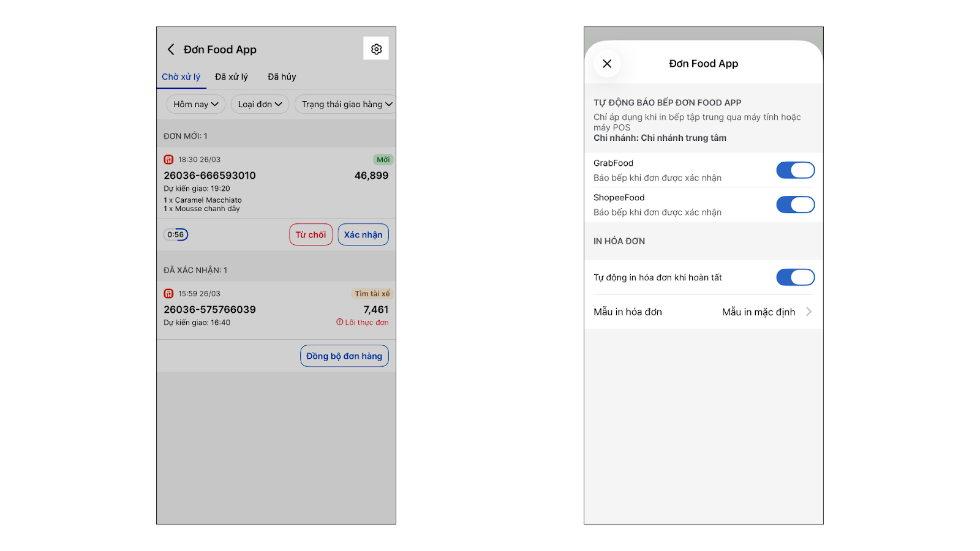The width and height of the screenshot is (980, 551).
Task: Close the Đơn Food App settings sheet
Action: point(607,64)
